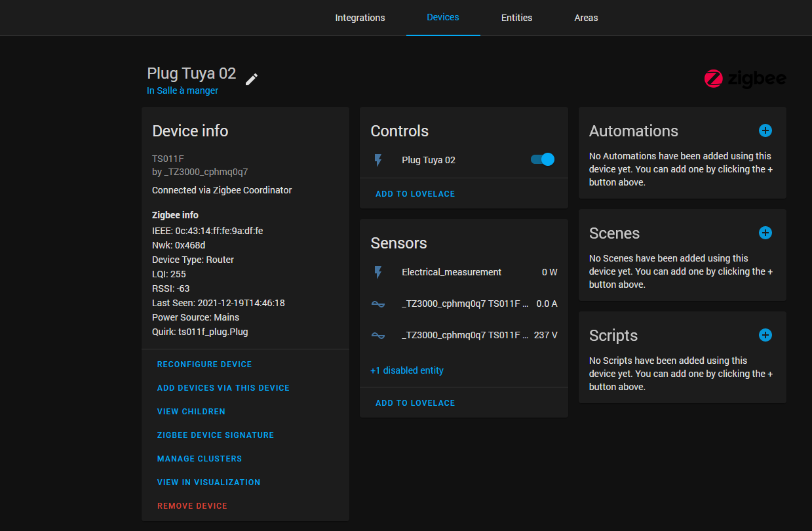This screenshot has width=812, height=531.
Task: Click the flash icon beside Electrical_measurement
Action: (378, 272)
